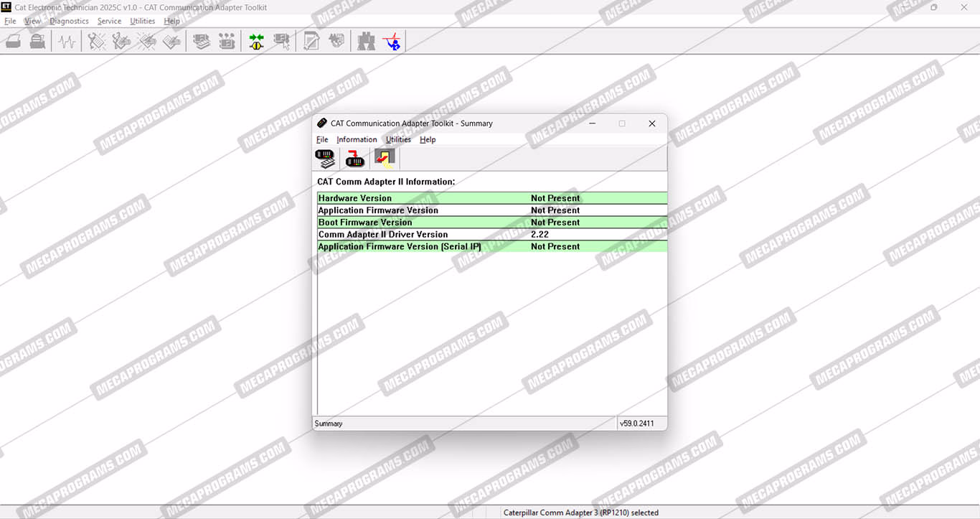Open the Toolkit window's Utilities menu

pyautogui.click(x=398, y=140)
